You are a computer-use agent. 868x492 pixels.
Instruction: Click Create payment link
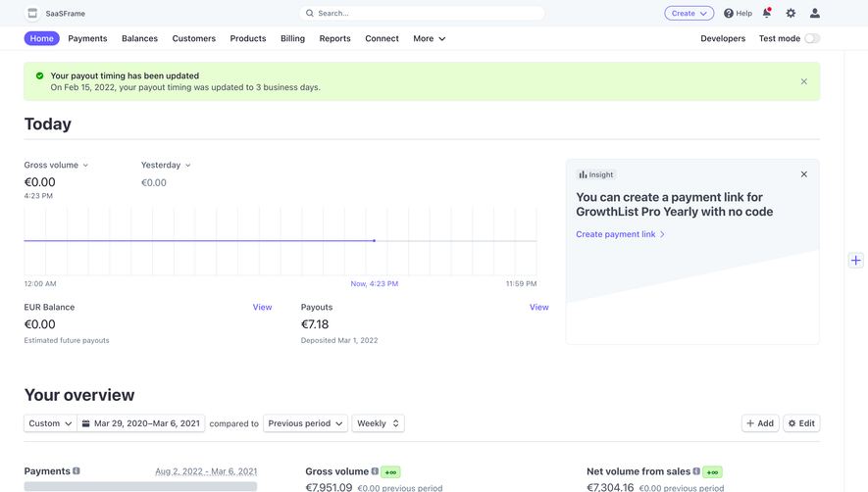[x=620, y=234]
